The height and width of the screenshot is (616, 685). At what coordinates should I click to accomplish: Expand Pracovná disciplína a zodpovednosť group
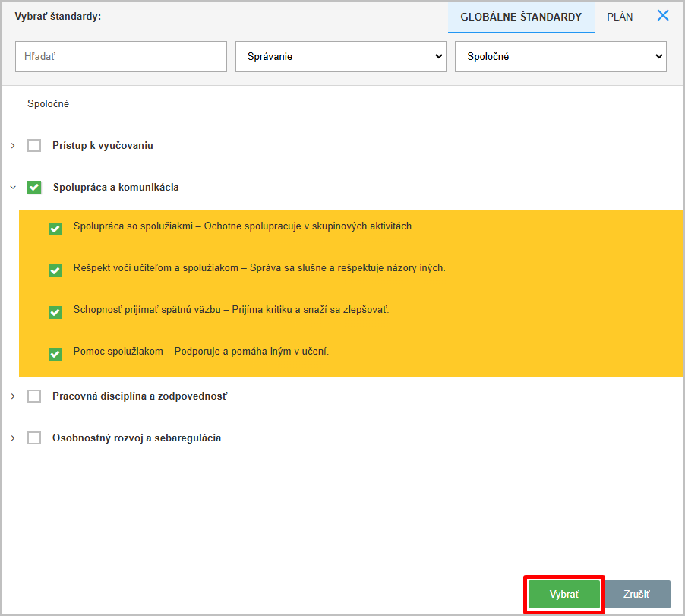pos(13,396)
